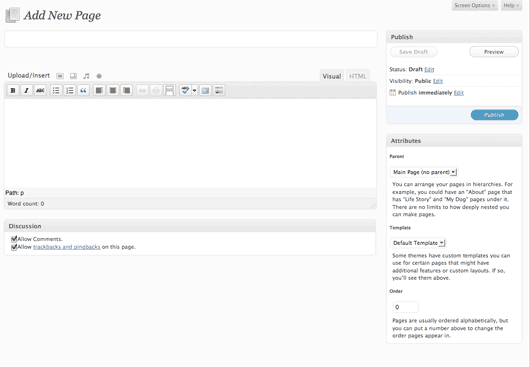Run the spellchecker tool
The height and width of the screenshot is (367, 530).
[x=185, y=90]
